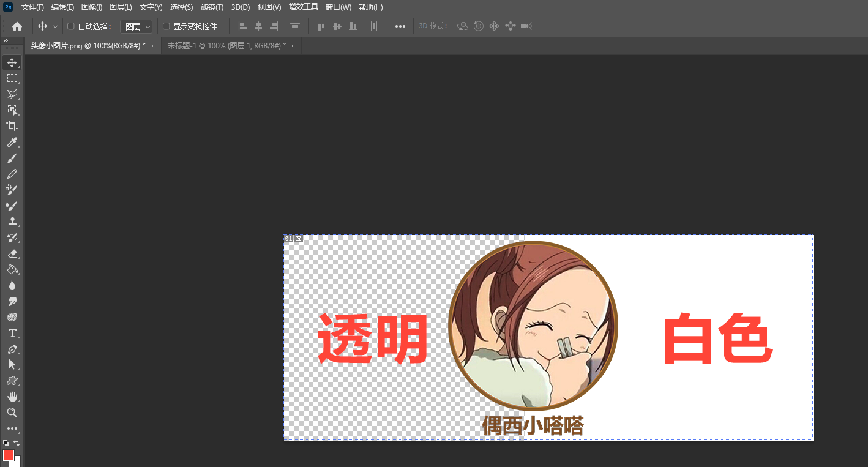This screenshot has height=467, width=868.
Task: Open the white background color swatch
Action: pos(17,462)
